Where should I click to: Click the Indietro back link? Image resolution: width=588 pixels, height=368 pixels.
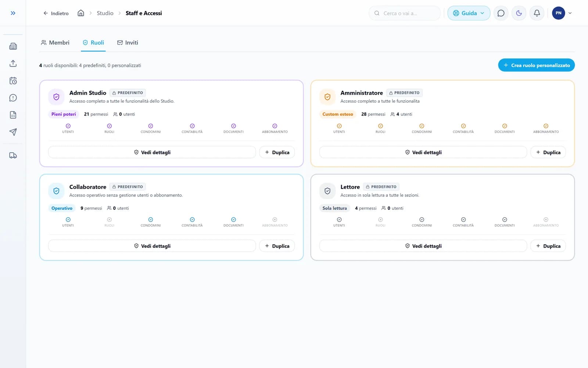click(56, 13)
